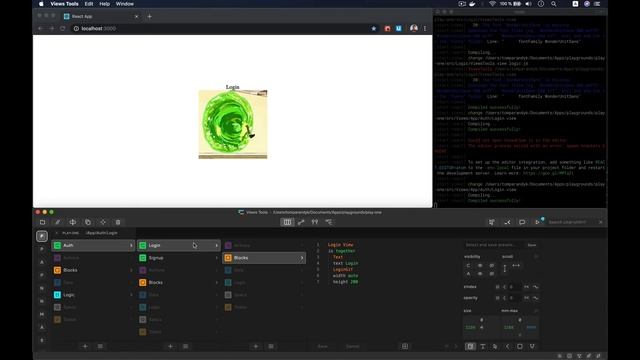Click the square icon below the code editor
The image size is (640, 360).
(x=405, y=346)
